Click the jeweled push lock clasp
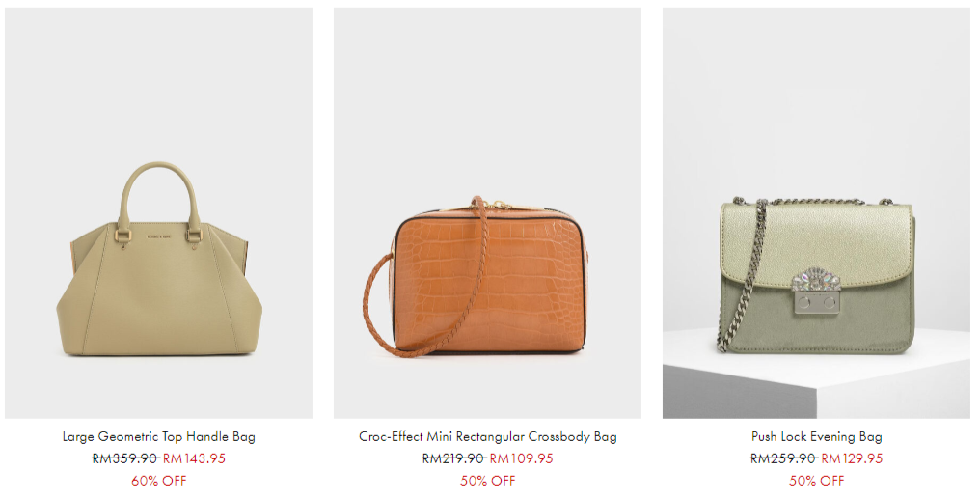 point(816,291)
